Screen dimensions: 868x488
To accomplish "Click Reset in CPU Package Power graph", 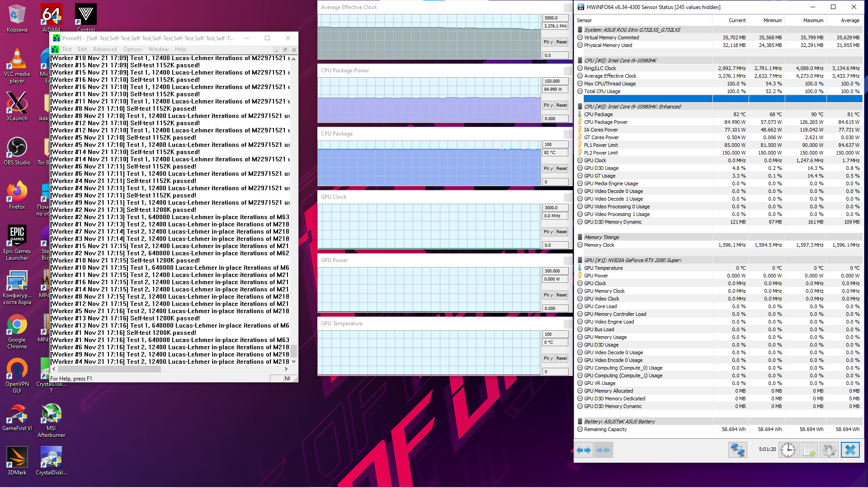I will [562, 105].
